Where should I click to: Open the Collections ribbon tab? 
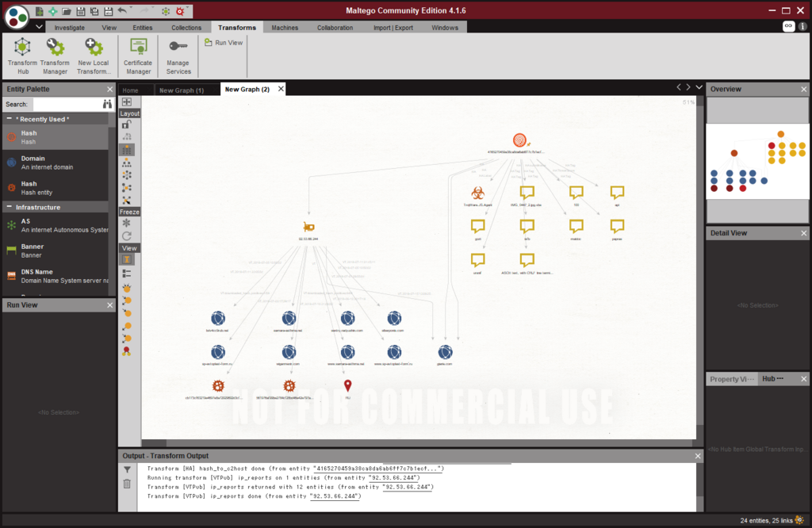click(186, 28)
